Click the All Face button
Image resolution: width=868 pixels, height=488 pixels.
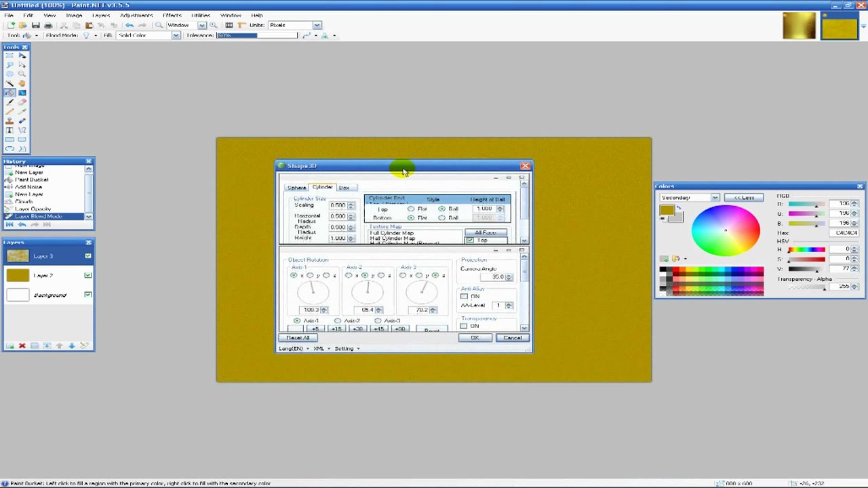tap(486, 232)
